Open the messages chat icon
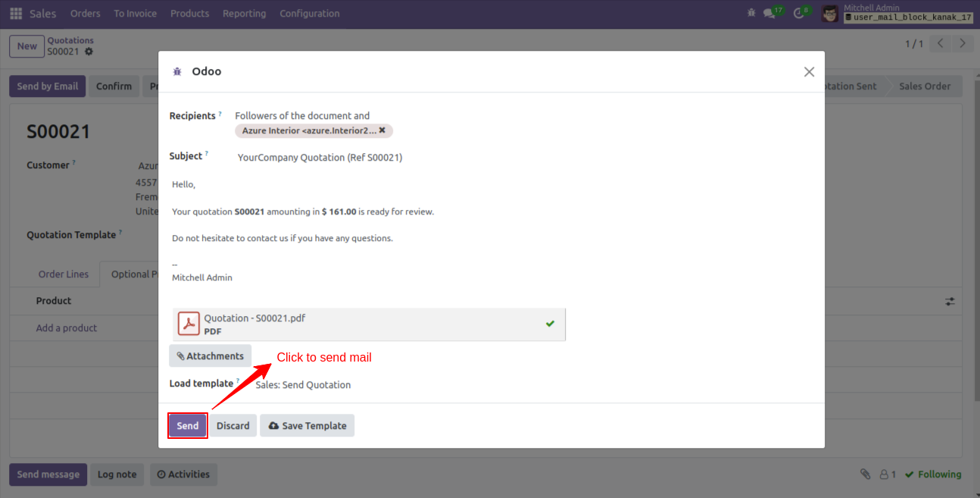This screenshot has width=980, height=498. pyautogui.click(x=770, y=13)
